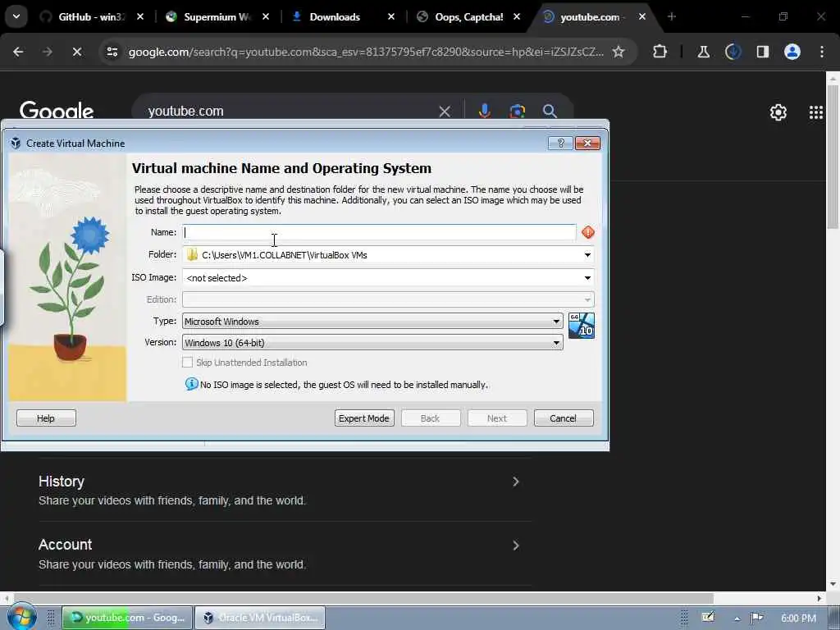Open the Windows Start menu
The height and width of the screenshot is (630, 840).
pyautogui.click(x=21, y=617)
